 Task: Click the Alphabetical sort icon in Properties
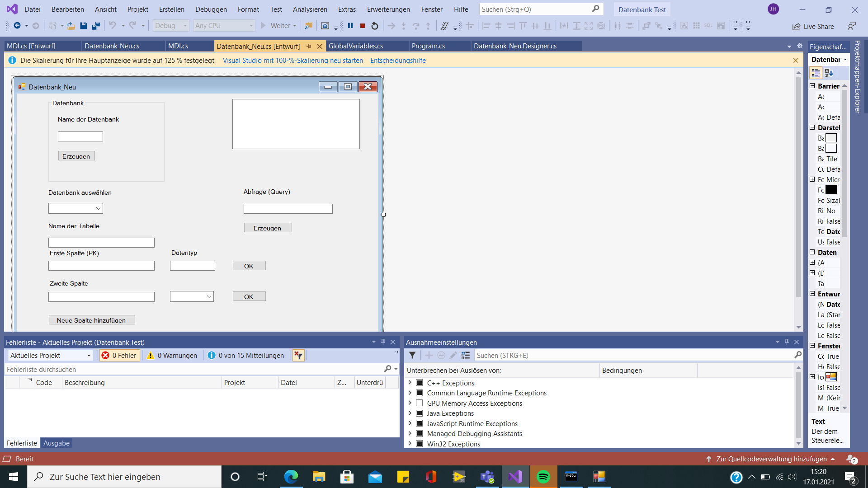tap(829, 73)
